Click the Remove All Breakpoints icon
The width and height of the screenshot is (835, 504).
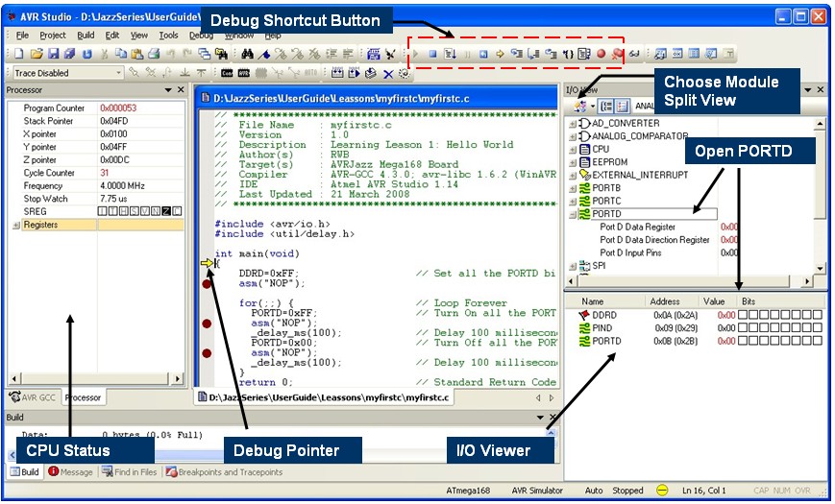(617, 54)
